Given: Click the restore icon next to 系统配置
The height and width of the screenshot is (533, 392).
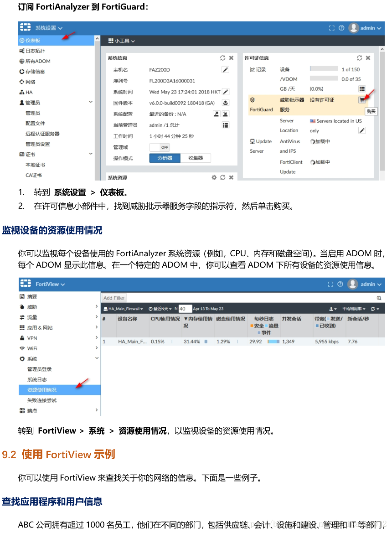Looking at the screenshot, I should (226, 114).
